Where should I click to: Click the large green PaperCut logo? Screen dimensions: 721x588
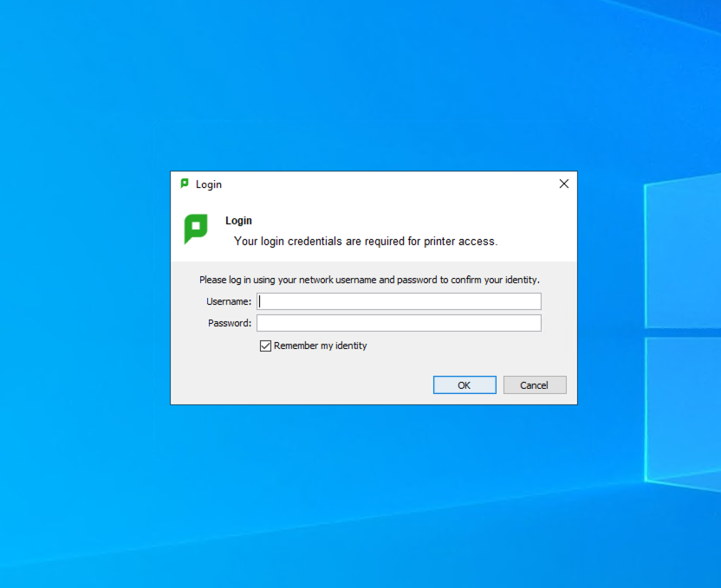pyautogui.click(x=196, y=229)
